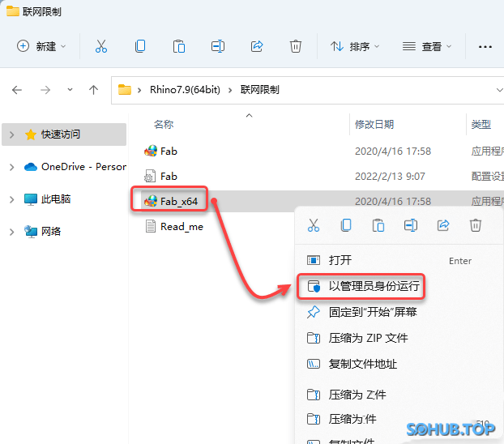Click the Cut icon in the context menu
The image size is (504, 444).
click(x=314, y=225)
